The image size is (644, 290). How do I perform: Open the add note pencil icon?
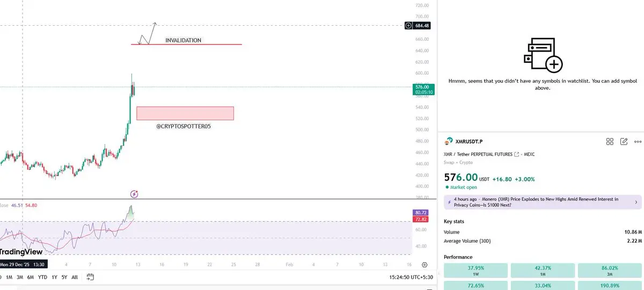[624, 142]
